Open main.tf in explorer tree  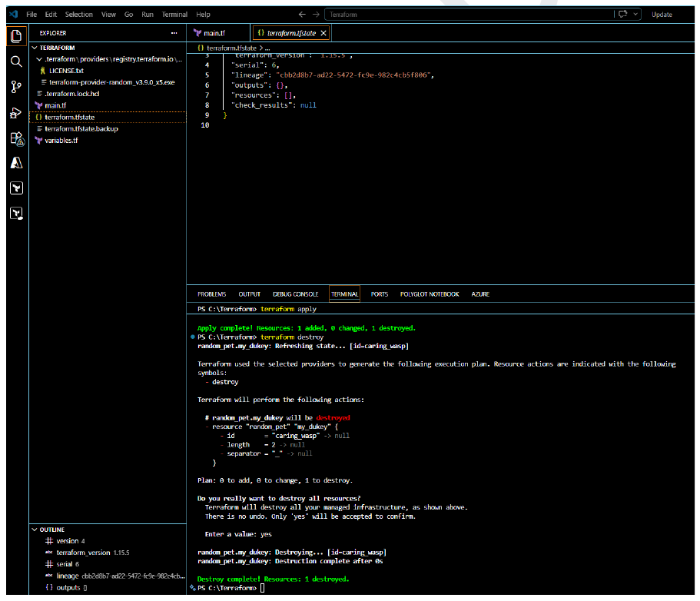click(107, 105)
